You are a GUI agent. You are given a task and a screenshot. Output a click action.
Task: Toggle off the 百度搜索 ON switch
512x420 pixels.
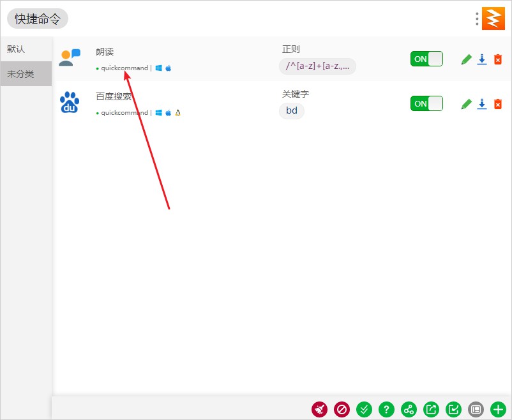point(426,103)
